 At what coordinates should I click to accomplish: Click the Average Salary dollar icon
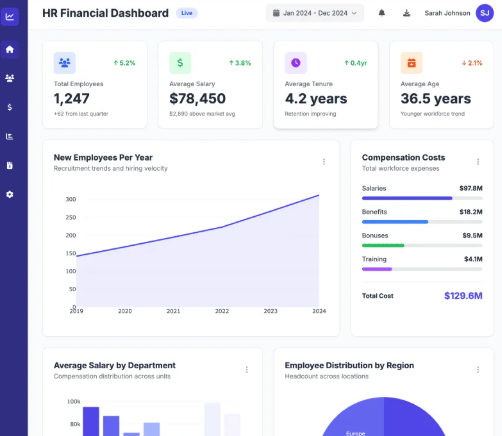click(x=180, y=63)
